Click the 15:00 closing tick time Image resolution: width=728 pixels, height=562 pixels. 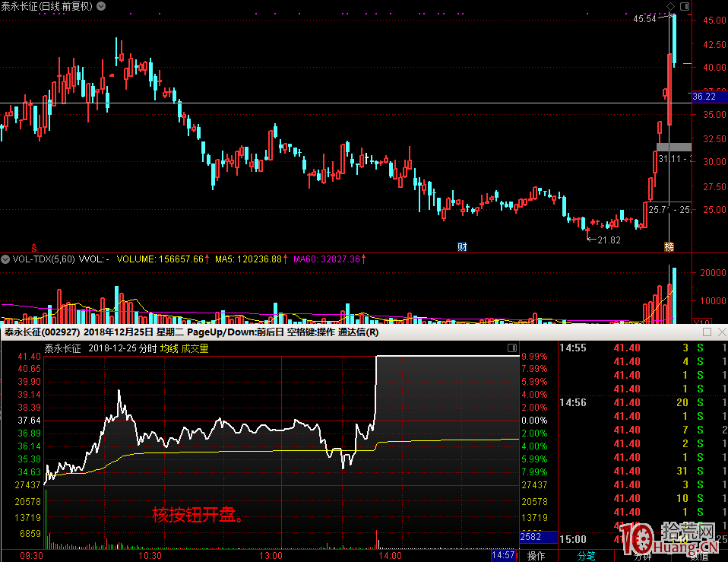pos(573,539)
